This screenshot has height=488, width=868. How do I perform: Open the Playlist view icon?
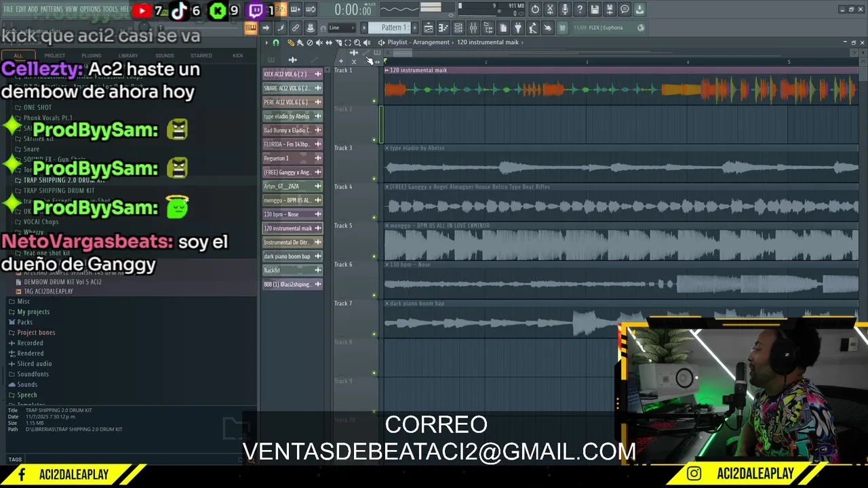coord(429,28)
